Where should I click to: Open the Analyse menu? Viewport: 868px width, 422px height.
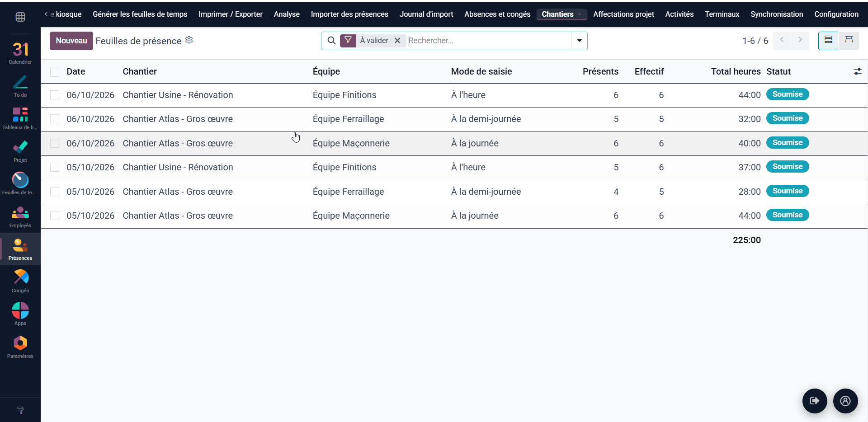(x=287, y=14)
